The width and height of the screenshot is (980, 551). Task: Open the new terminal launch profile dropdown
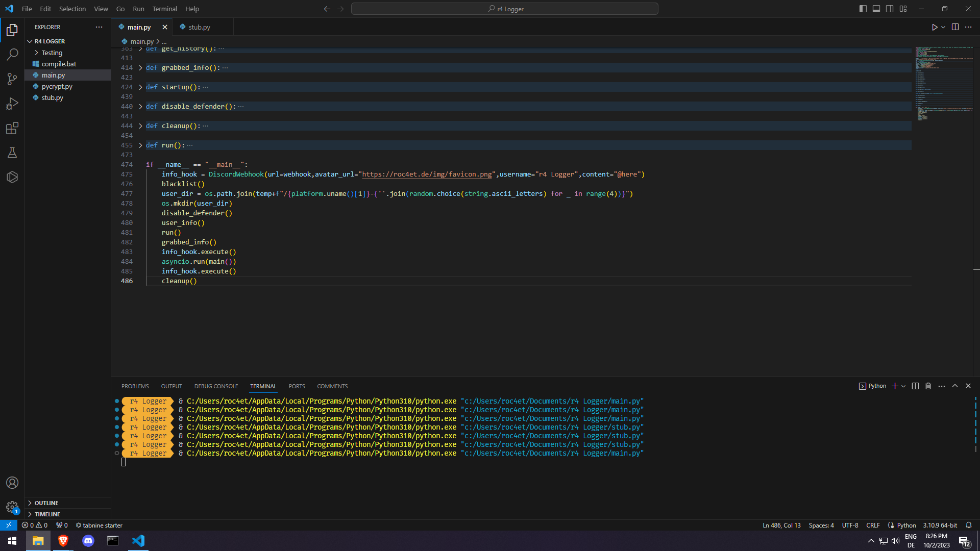[x=903, y=386]
